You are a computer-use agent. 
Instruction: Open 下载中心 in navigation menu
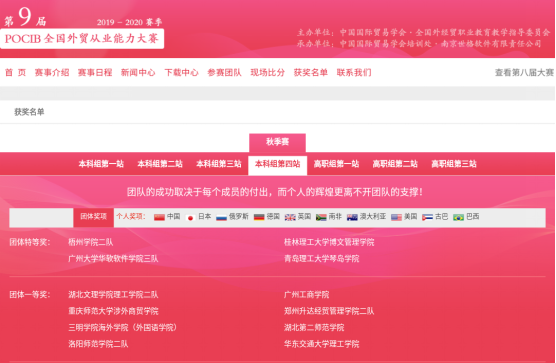(x=181, y=73)
